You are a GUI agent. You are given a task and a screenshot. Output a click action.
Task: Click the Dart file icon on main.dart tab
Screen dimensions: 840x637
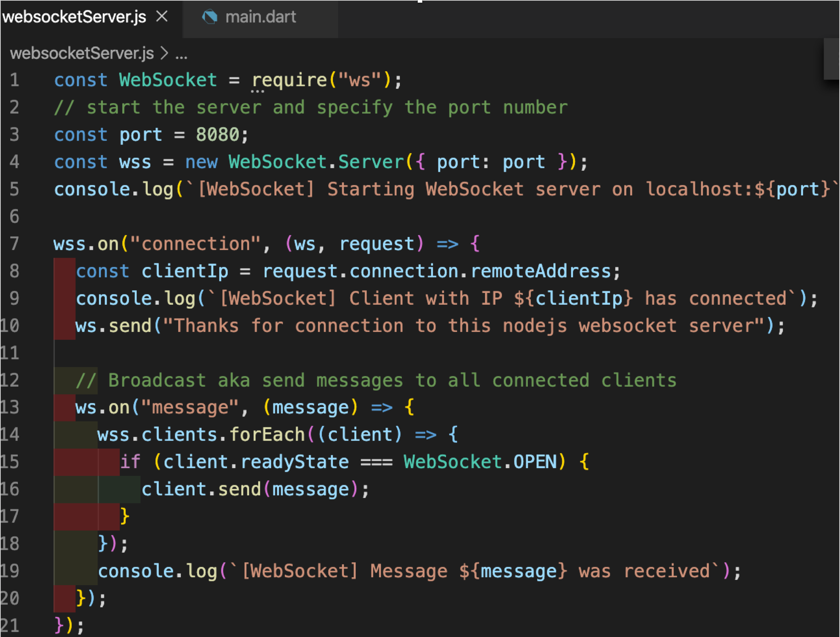[209, 17]
